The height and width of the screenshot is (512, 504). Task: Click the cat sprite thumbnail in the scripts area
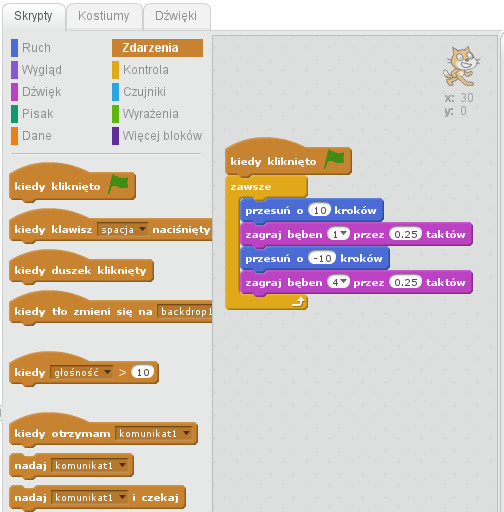click(x=461, y=67)
